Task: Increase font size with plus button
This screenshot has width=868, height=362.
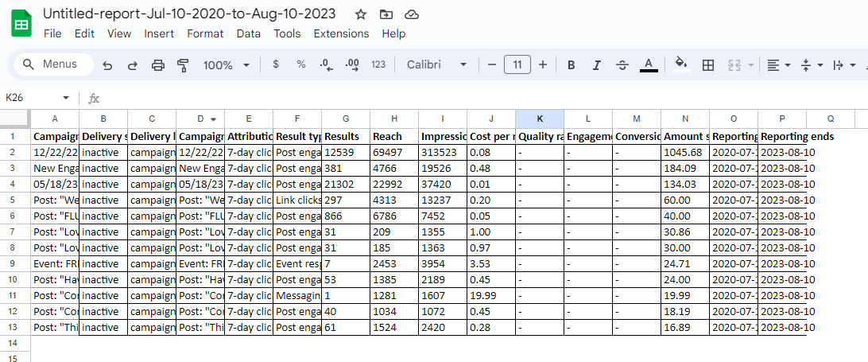Action: coord(543,64)
